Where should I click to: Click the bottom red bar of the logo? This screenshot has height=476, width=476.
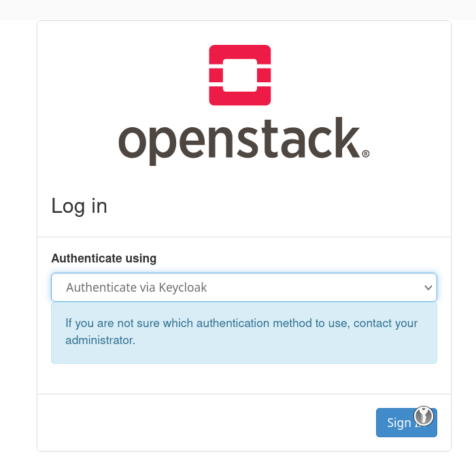pyautogui.click(x=239, y=99)
